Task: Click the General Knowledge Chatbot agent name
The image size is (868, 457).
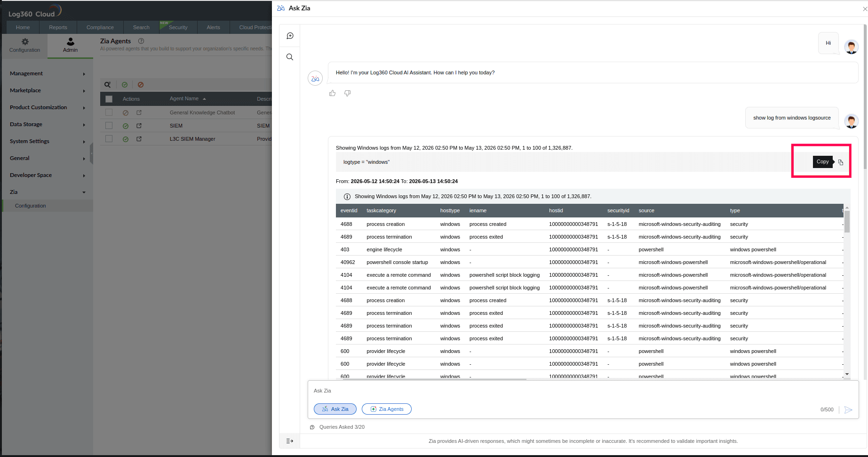Action: click(x=202, y=112)
